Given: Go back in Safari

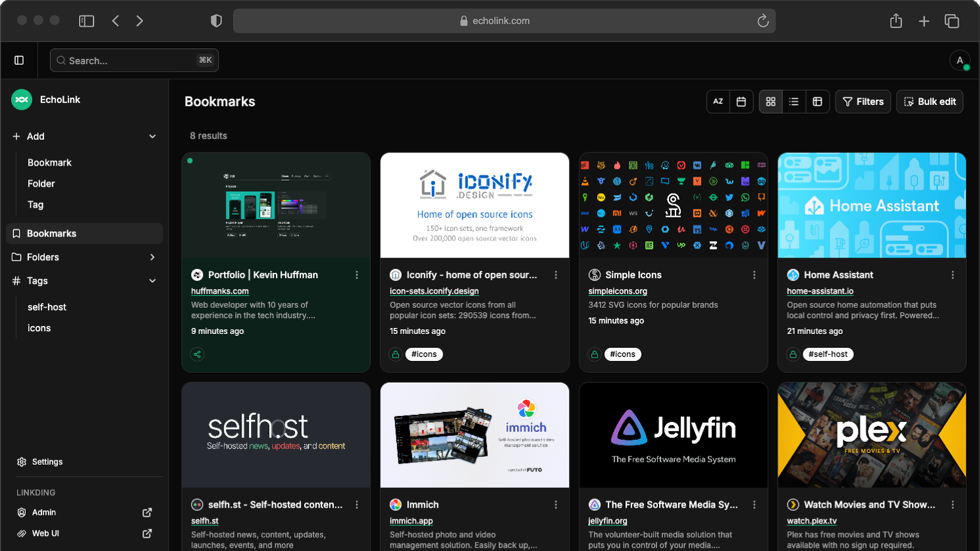Looking at the screenshot, I should 115,21.
